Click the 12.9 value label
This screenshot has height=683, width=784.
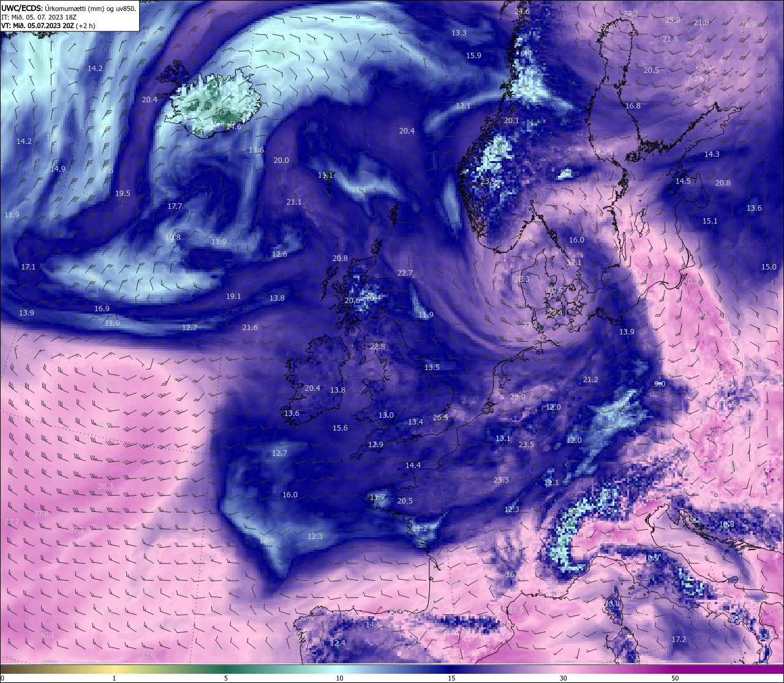tap(375, 444)
